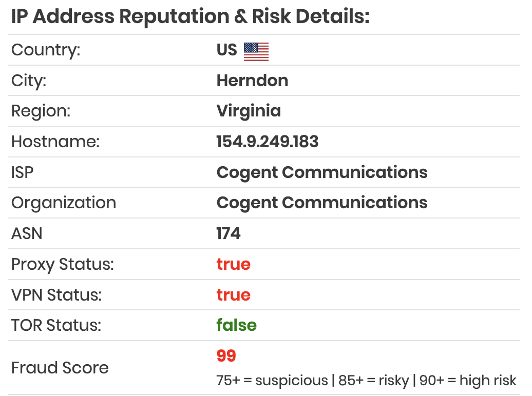Screen dimensions: 532x396
Task: Click the IP Address Reputation & Risk Details heading
Action: (x=191, y=16)
